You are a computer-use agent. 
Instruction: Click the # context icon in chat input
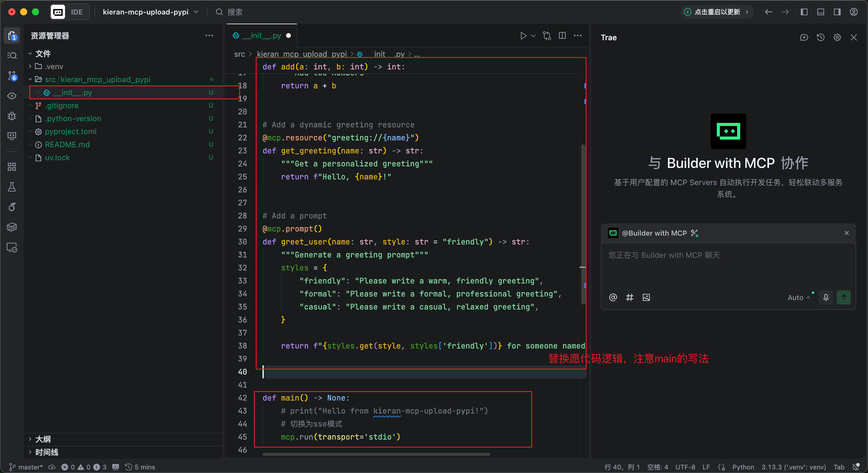click(629, 297)
